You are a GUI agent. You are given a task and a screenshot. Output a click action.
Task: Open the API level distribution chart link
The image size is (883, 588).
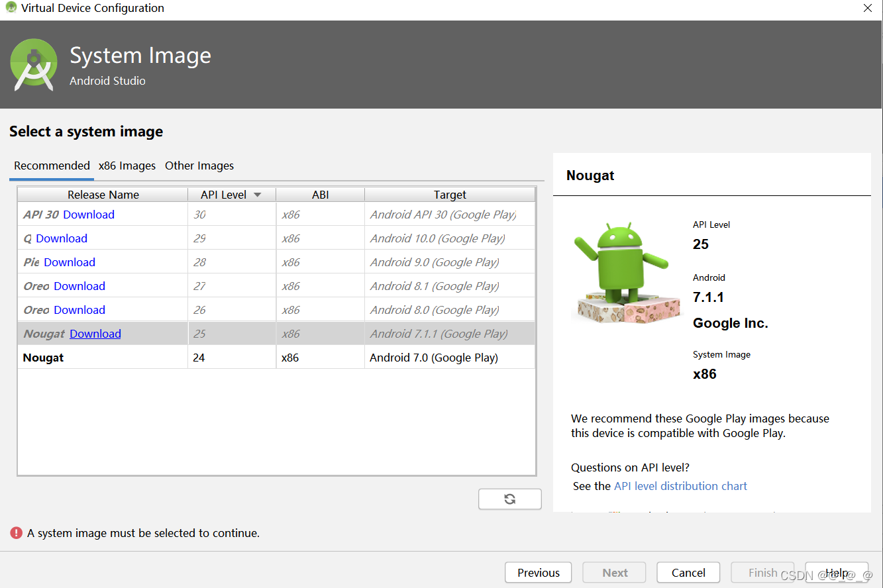pyautogui.click(x=680, y=486)
